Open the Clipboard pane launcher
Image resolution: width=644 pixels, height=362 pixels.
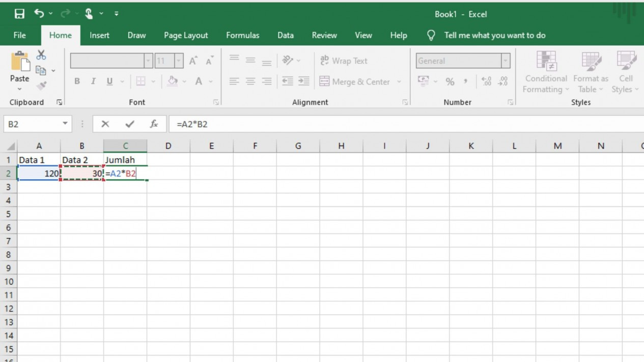(x=59, y=102)
